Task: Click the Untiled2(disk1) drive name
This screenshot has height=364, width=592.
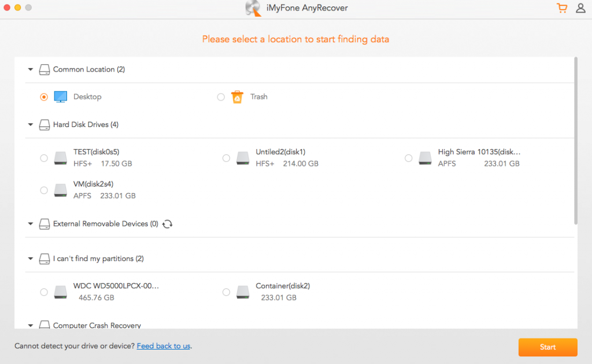Action: coord(280,152)
